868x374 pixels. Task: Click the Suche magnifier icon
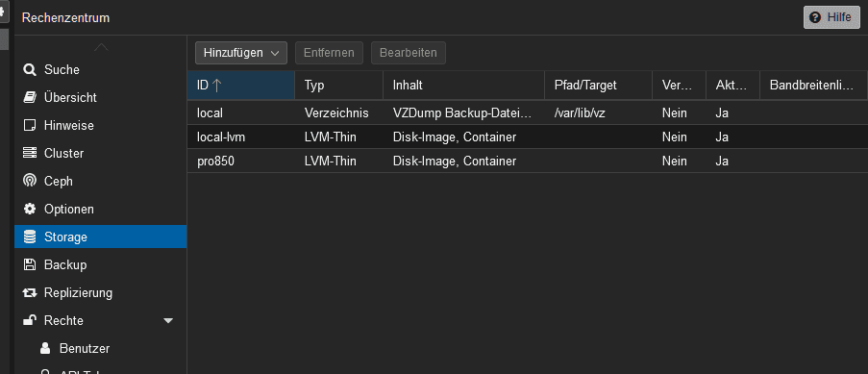point(30,70)
